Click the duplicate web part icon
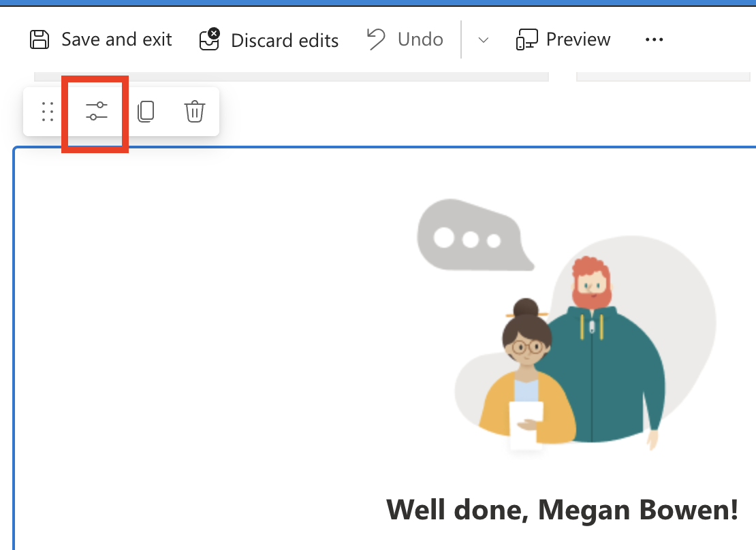Screen dimensions: 756x550 (146, 112)
